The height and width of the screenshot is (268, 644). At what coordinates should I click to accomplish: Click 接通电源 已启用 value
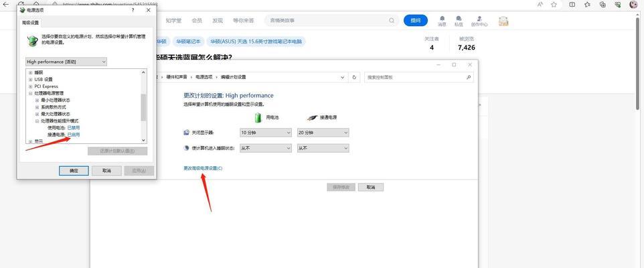click(74, 135)
